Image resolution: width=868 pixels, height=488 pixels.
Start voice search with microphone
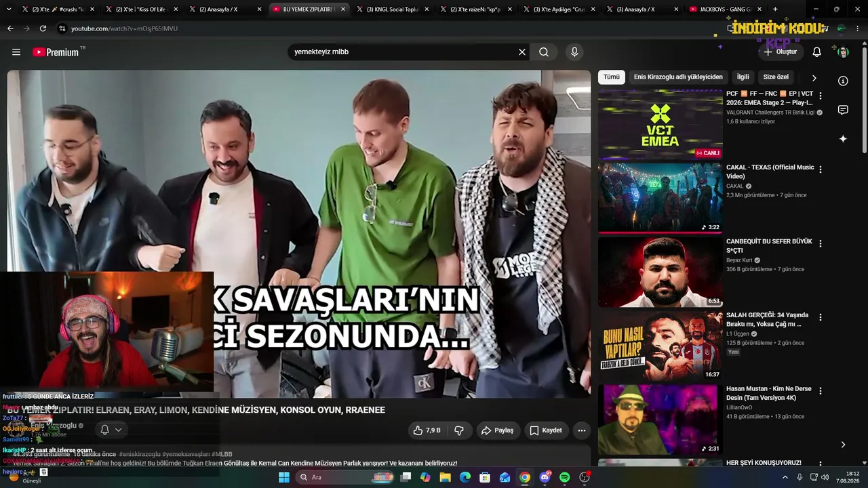coord(574,52)
